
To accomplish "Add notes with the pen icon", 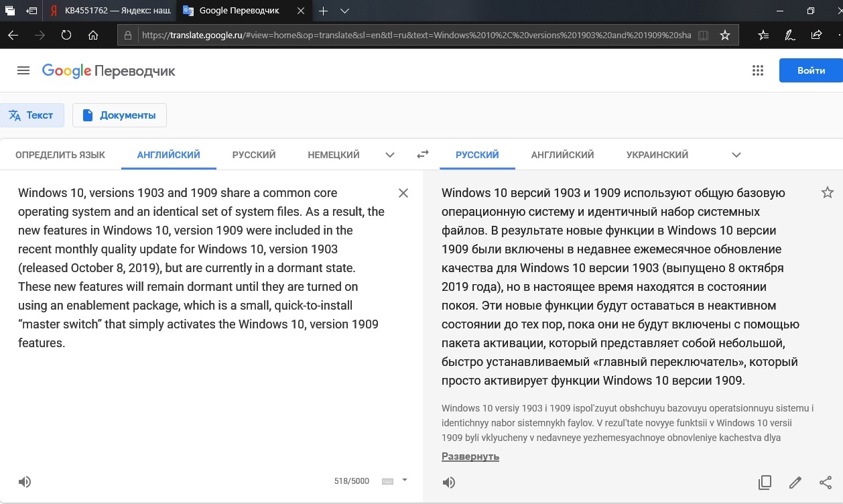I will point(790,35).
